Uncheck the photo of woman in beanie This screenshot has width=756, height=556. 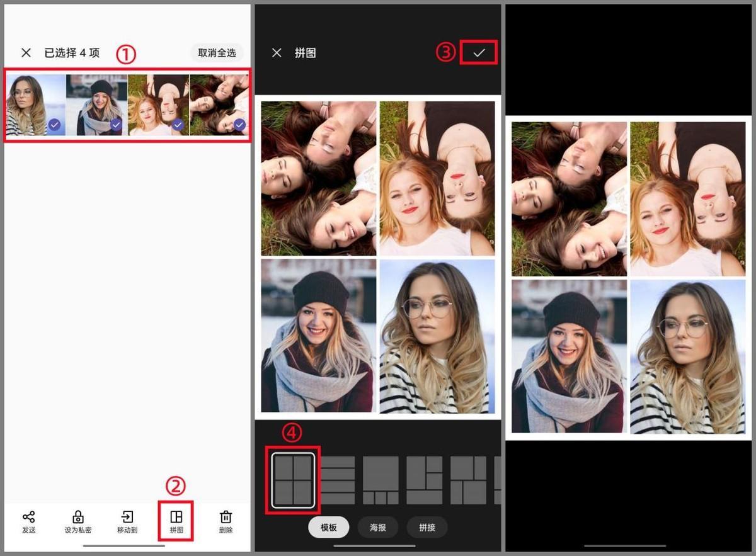(x=116, y=125)
